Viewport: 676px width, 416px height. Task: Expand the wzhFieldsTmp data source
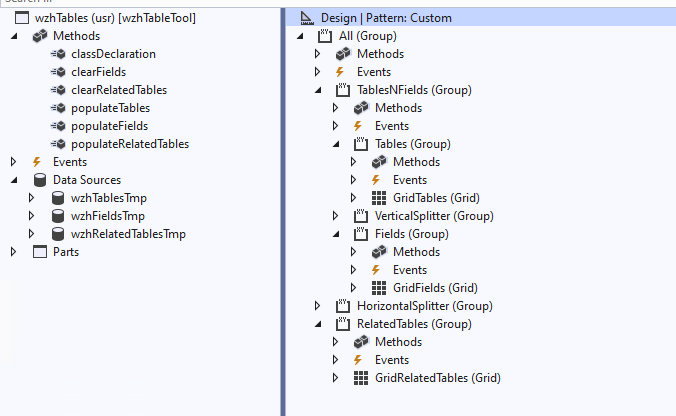pyautogui.click(x=32, y=216)
